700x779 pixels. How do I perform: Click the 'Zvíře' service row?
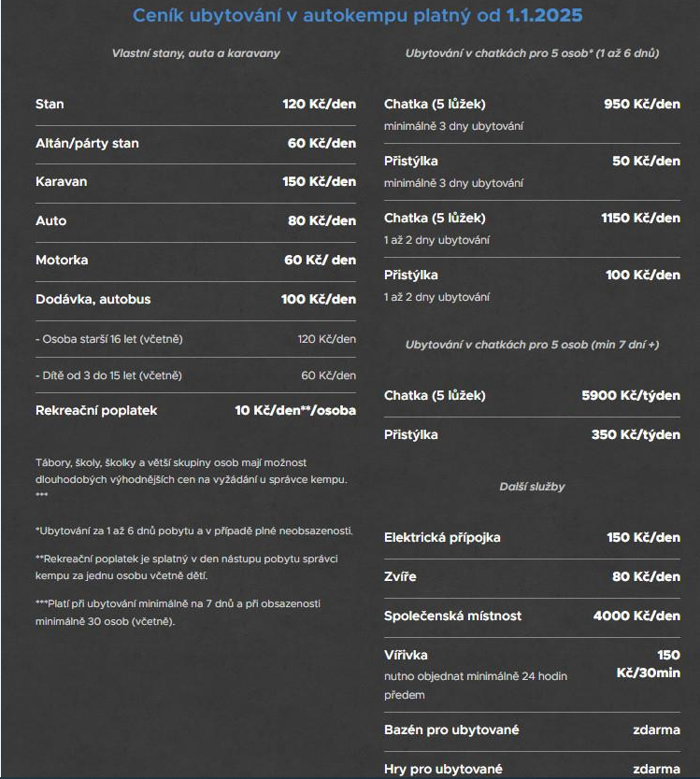pos(532,577)
